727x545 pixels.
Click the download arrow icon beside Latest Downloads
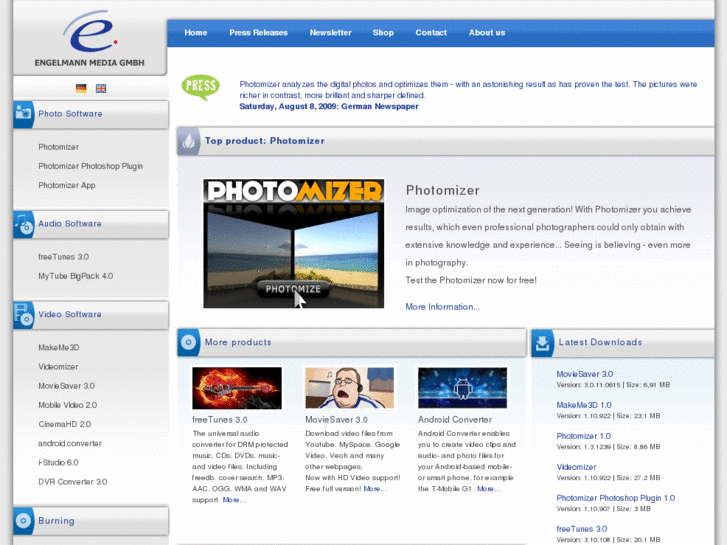(x=543, y=343)
